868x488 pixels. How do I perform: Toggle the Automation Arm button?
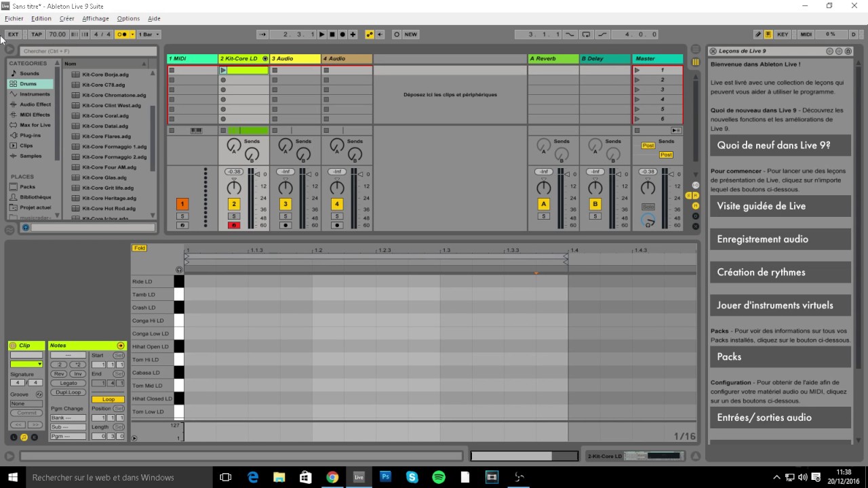point(370,34)
